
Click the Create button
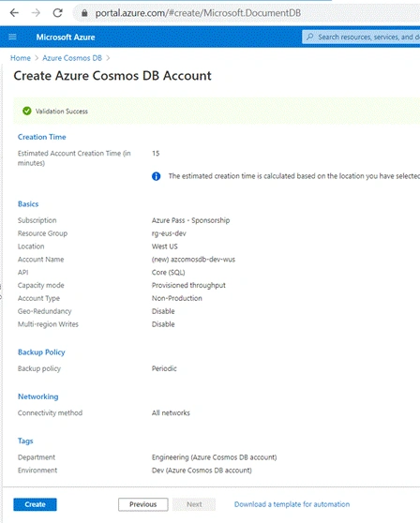(35, 504)
